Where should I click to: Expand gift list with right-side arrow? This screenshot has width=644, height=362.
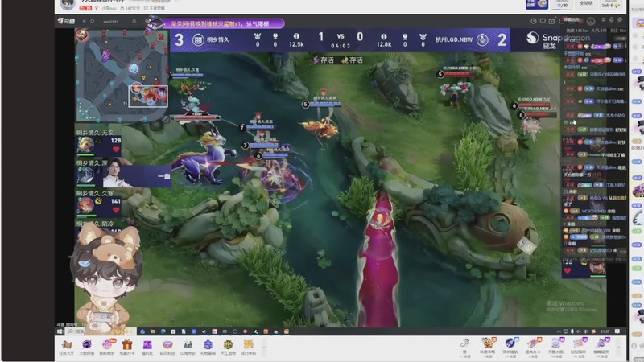tap(618, 347)
